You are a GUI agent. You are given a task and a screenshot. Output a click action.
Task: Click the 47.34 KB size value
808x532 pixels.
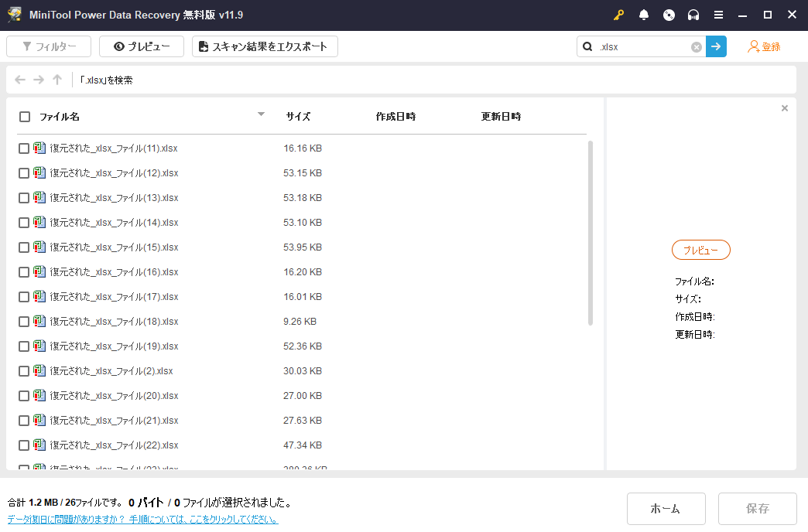tap(303, 445)
